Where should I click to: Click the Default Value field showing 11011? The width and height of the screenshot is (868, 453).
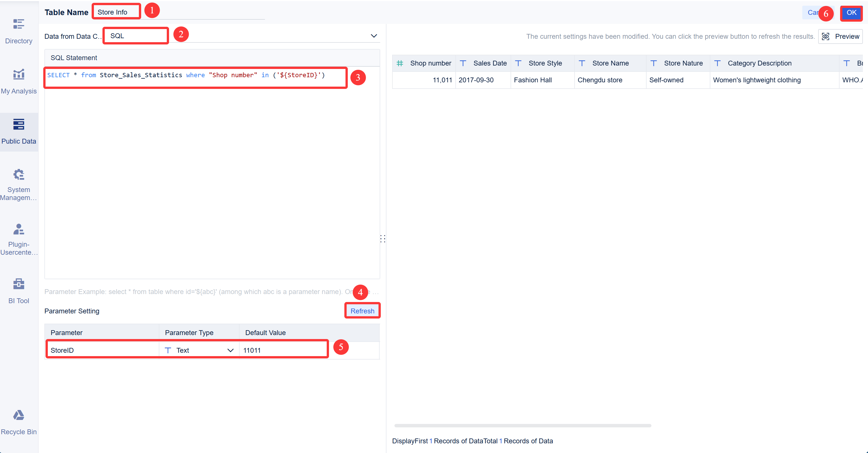pos(283,350)
